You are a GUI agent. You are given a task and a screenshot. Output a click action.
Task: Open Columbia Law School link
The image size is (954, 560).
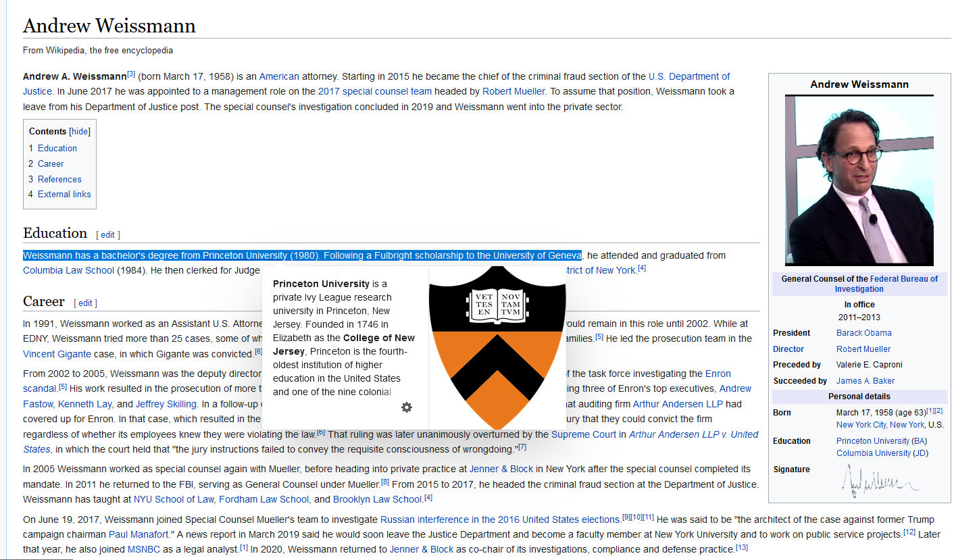click(68, 270)
